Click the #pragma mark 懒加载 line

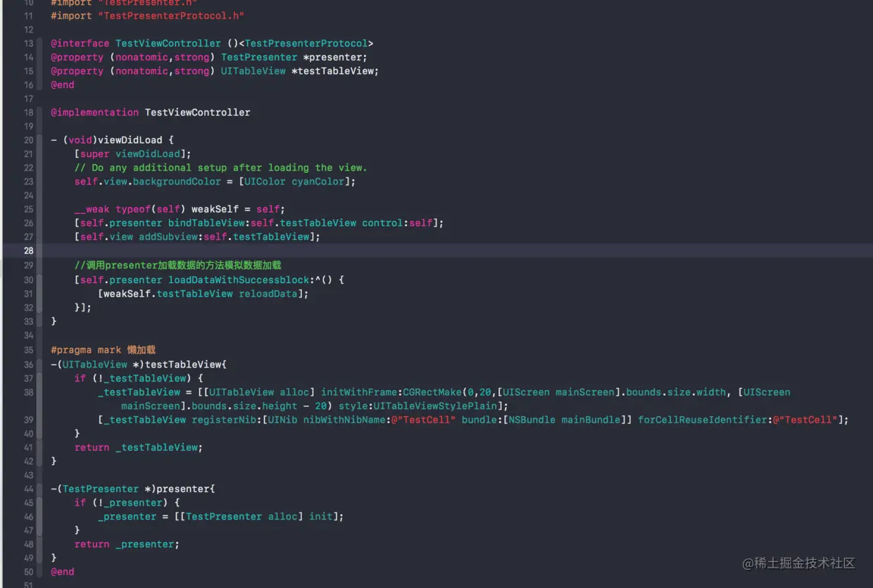click(103, 350)
